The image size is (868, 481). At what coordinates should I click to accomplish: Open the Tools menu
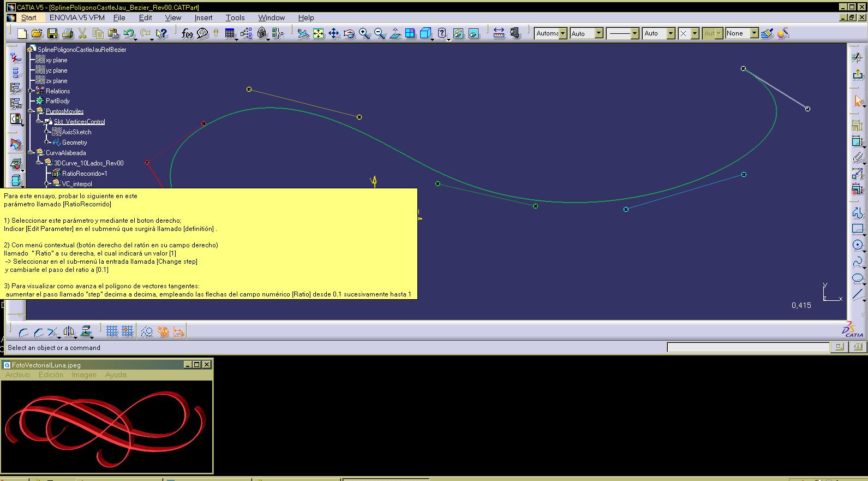(x=235, y=17)
